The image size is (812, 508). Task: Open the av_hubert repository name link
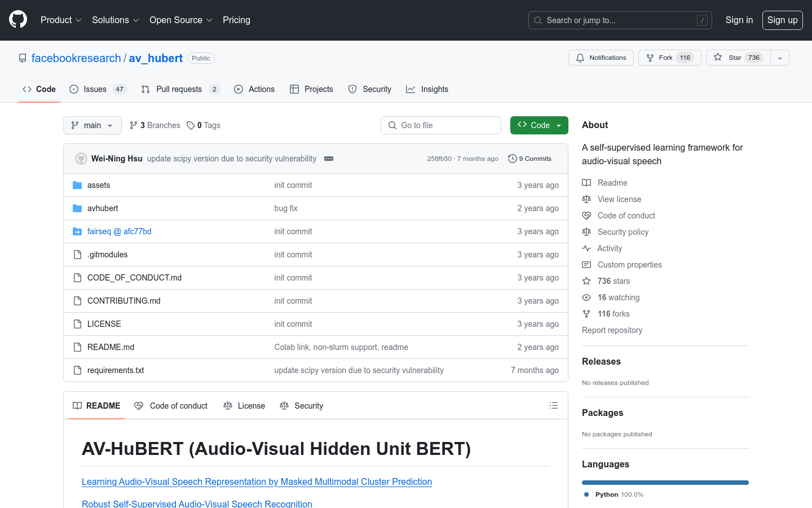(156, 58)
